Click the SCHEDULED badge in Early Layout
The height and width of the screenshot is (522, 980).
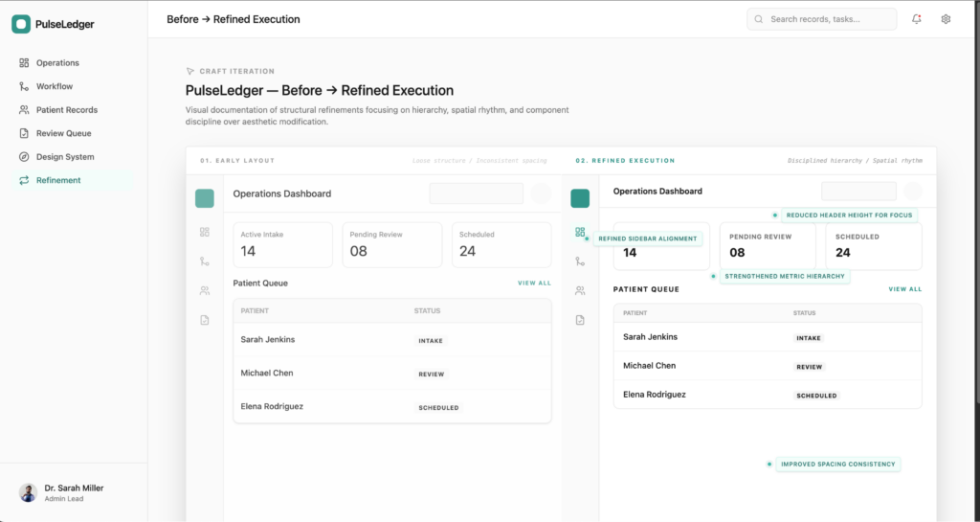pyautogui.click(x=438, y=408)
